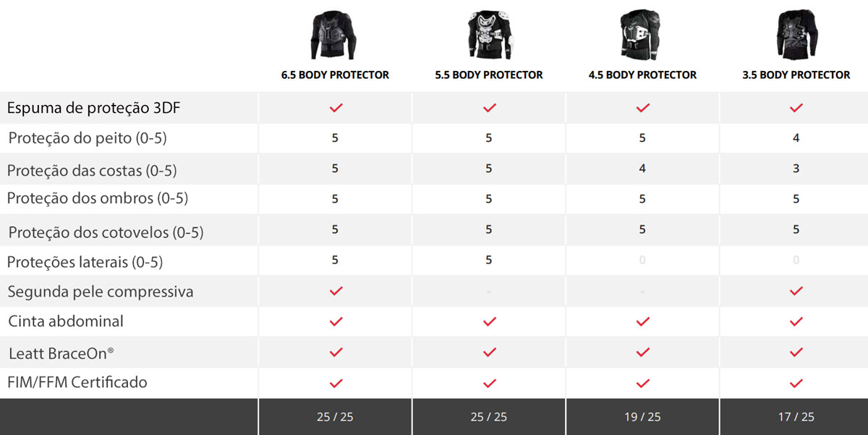Viewport: 868px width, 435px height.
Task: Click 5.5 checkmark for Cinta abdominal
Action: click(490, 321)
